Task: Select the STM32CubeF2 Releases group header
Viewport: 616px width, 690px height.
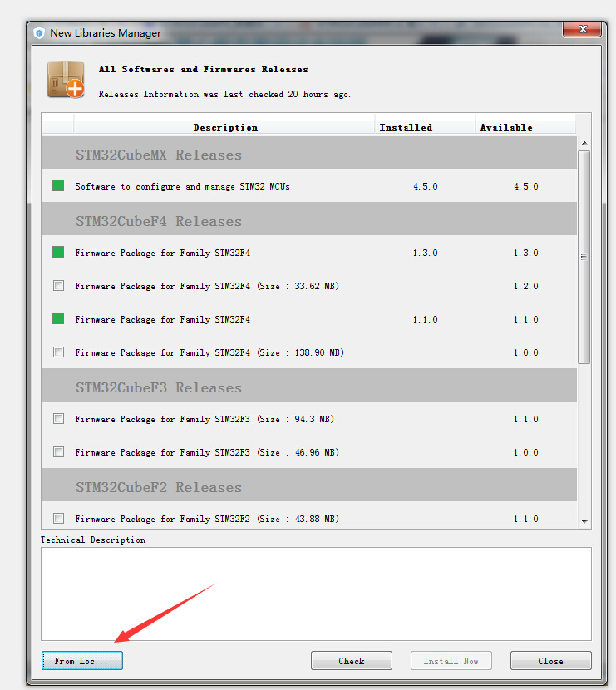Action: click(x=309, y=485)
